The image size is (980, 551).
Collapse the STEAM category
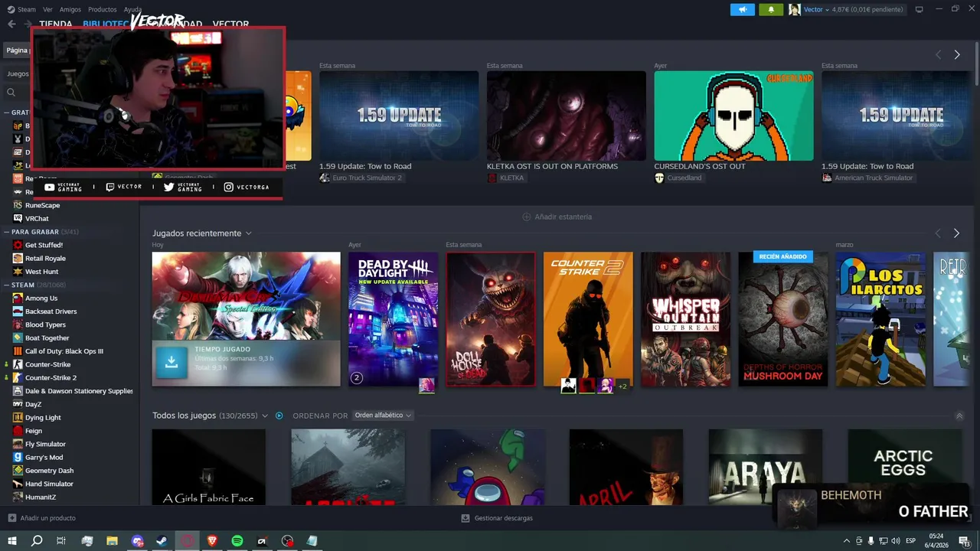(x=6, y=285)
